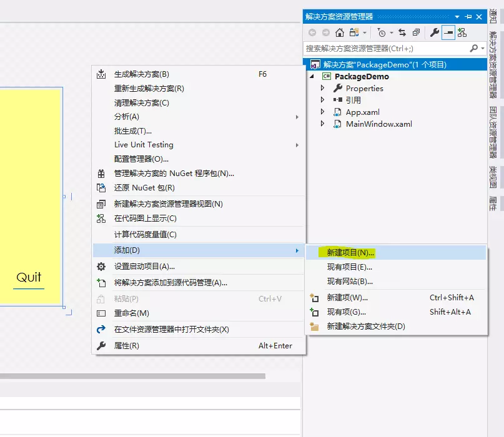This screenshot has height=437, width=504.
Task: Open the dropdown arrow beside the clock filter icon
Action: pos(392,32)
